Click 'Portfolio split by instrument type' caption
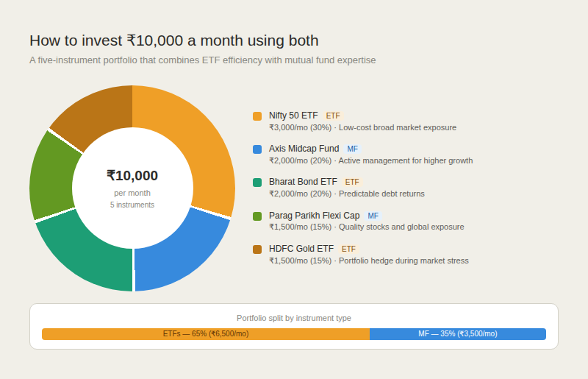Screen dimensions: 588x379 [x=294, y=318]
